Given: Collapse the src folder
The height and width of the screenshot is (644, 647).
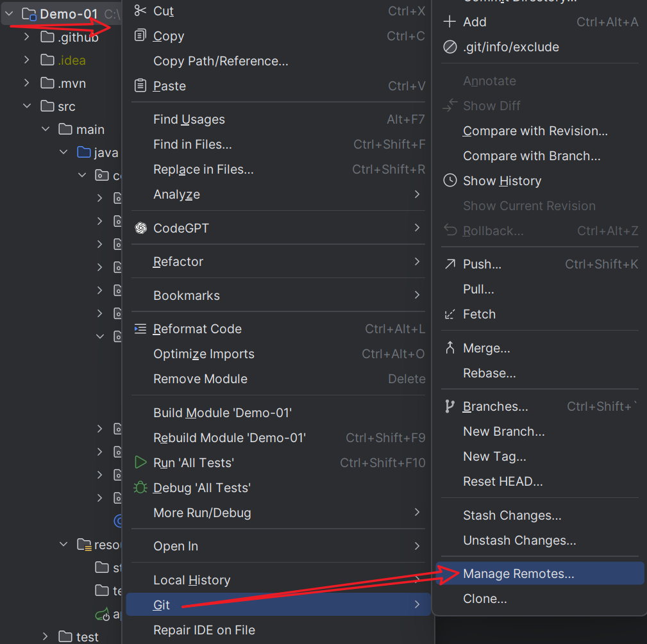Looking at the screenshot, I should click(x=27, y=106).
